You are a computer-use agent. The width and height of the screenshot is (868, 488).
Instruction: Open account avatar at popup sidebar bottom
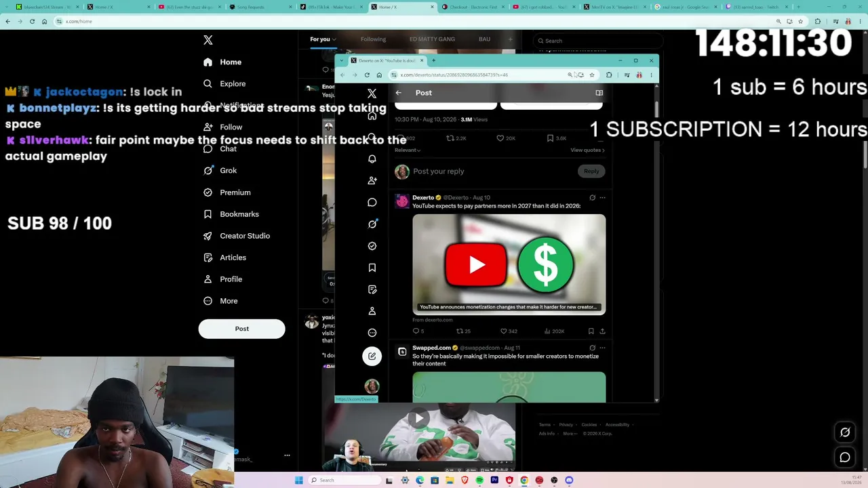[372, 386]
